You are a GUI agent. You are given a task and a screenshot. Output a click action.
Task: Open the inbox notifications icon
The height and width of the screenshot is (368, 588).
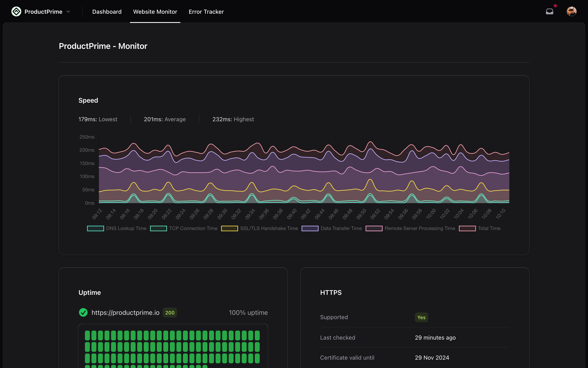[x=549, y=11]
